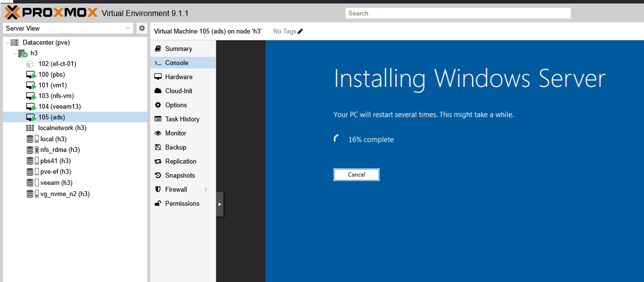Click the Server View settings gear icon
644x282 pixels.
tap(142, 28)
